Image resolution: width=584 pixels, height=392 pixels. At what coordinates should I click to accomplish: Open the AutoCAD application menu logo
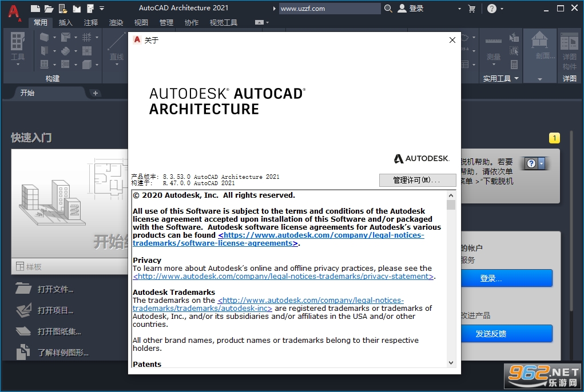click(x=14, y=12)
